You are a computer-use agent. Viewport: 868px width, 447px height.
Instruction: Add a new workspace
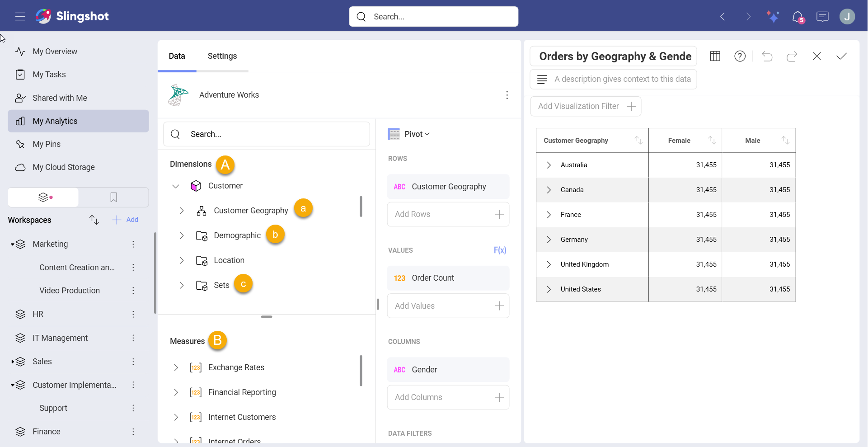click(x=126, y=220)
